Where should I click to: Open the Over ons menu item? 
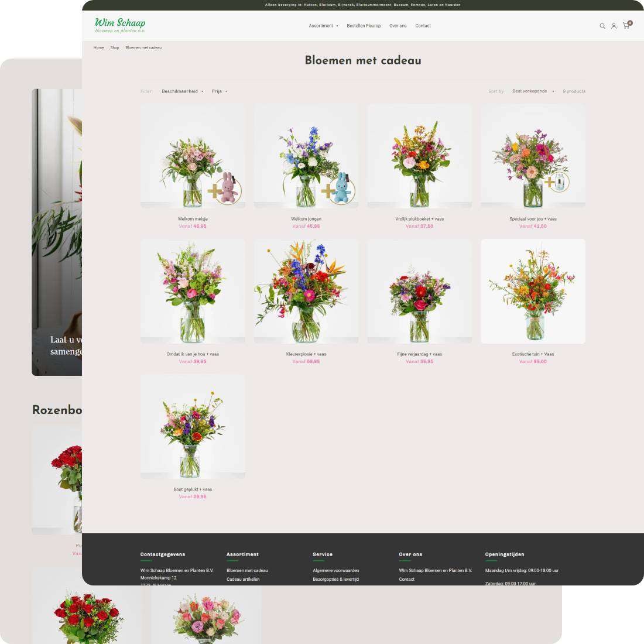pyautogui.click(x=398, y=26)
